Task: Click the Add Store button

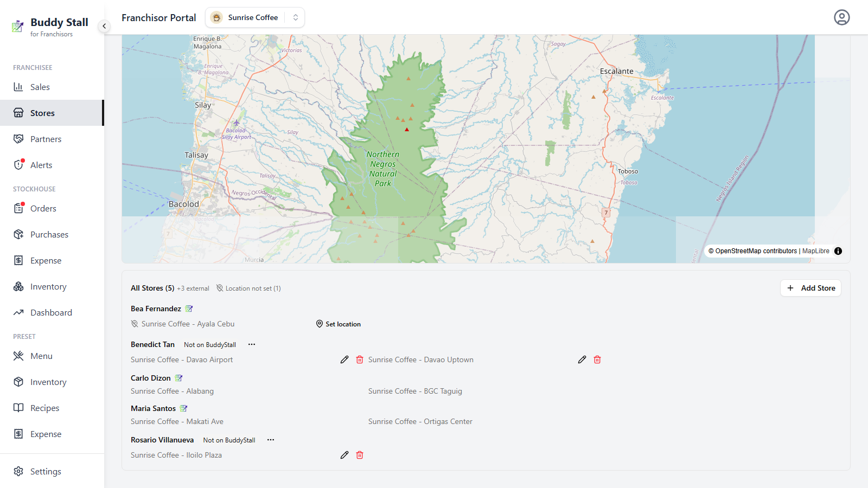Action: click(x=810, y=288)
